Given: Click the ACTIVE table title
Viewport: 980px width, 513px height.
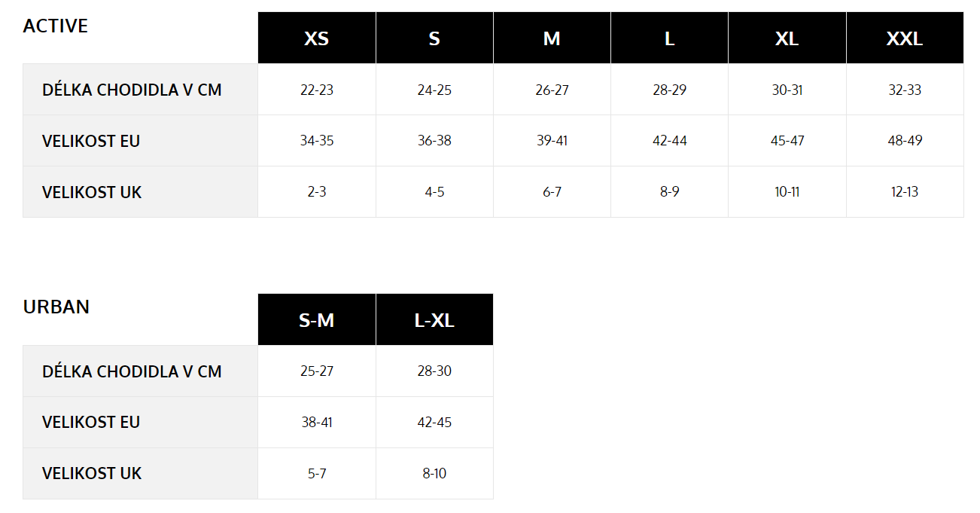Looking at the screenshot, I should click(x=56, y=26).
